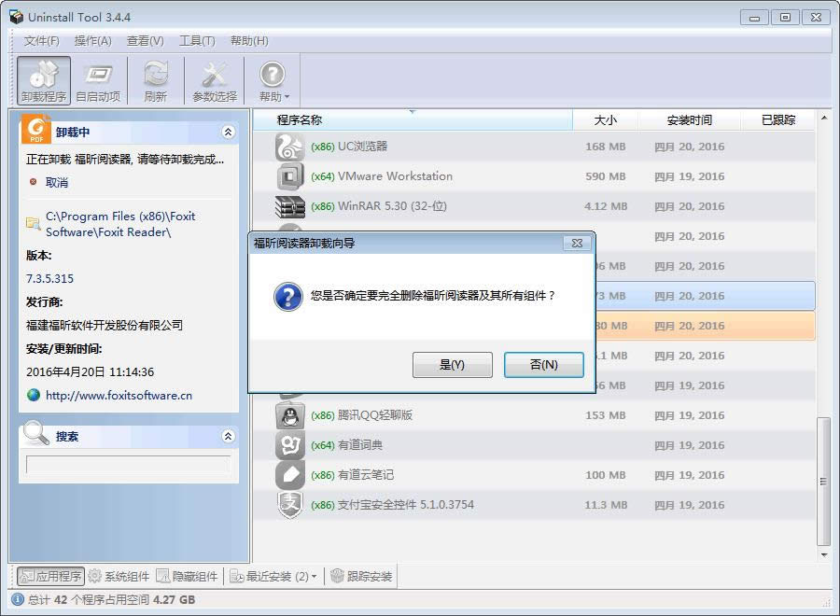Image resolution: width=840 pixels, height=616 pixels.
Task: Select the 腾讯QQ轻聊版 penguin icon
Action: click(290, 415)
